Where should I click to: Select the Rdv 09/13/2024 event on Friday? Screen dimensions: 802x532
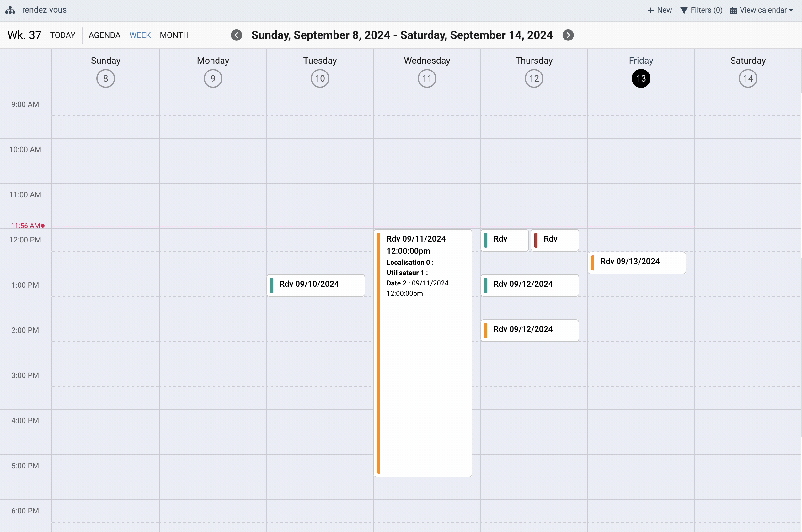636,262
